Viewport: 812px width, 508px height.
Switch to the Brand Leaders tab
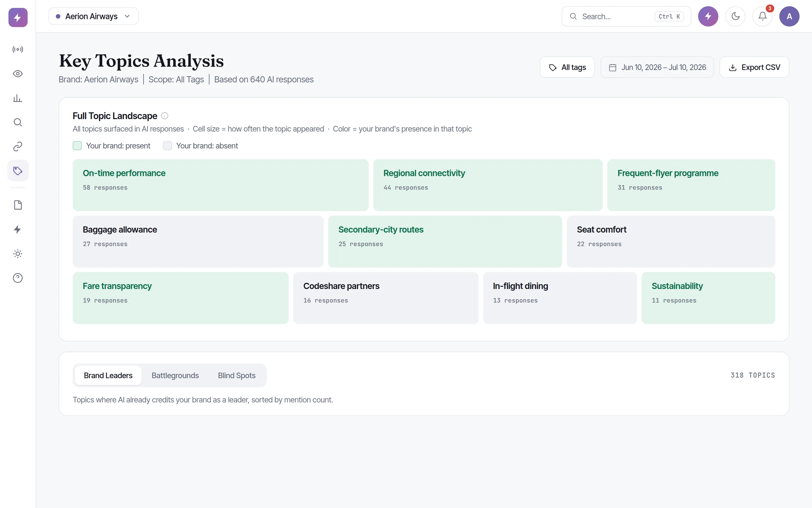click(108, 375)
